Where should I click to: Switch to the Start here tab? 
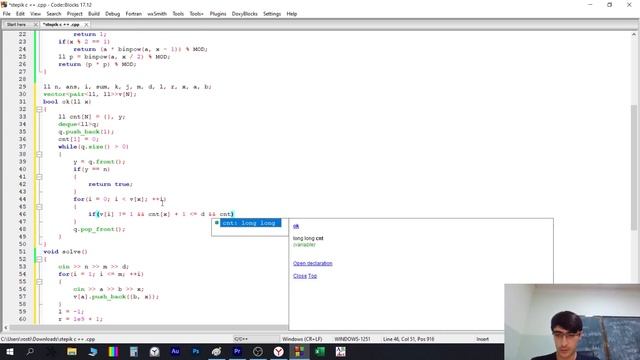pyautogui.click(x=16, y=25)
